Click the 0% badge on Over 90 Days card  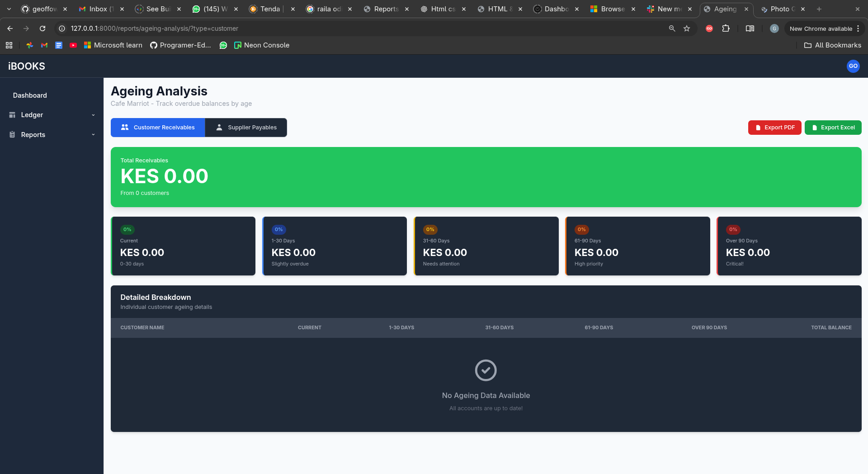732,229
